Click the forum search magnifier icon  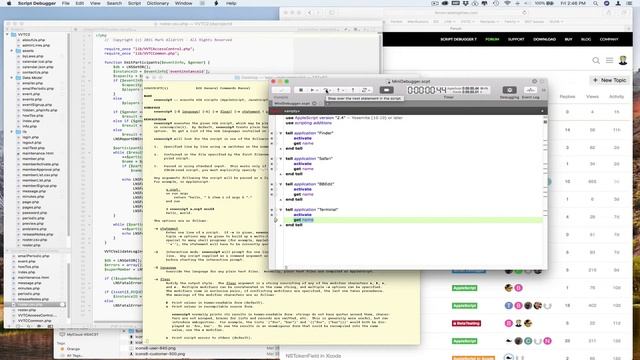click(x=596, y=60)
